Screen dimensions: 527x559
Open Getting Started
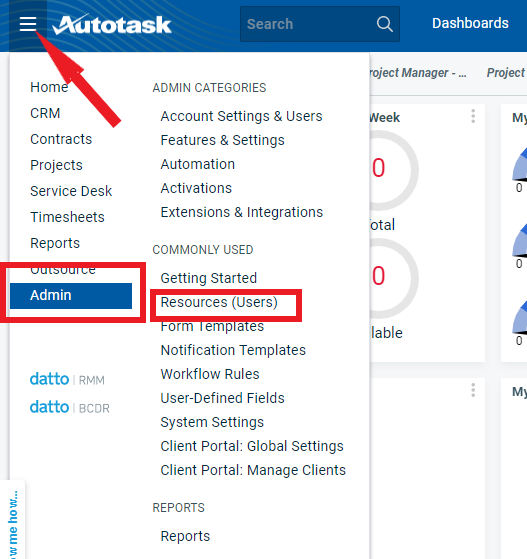[x=209, y=278]
